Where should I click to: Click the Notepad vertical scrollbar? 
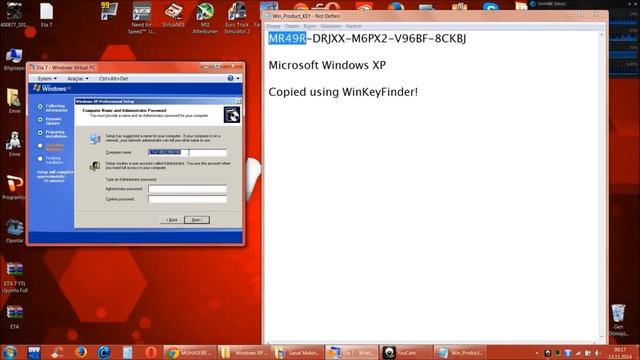(601, 186)
